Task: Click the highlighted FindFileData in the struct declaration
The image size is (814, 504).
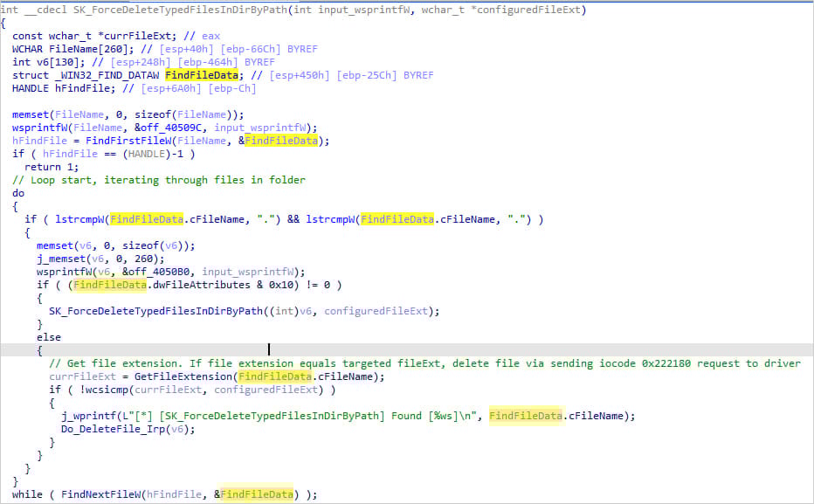Action: click(202, 75)
